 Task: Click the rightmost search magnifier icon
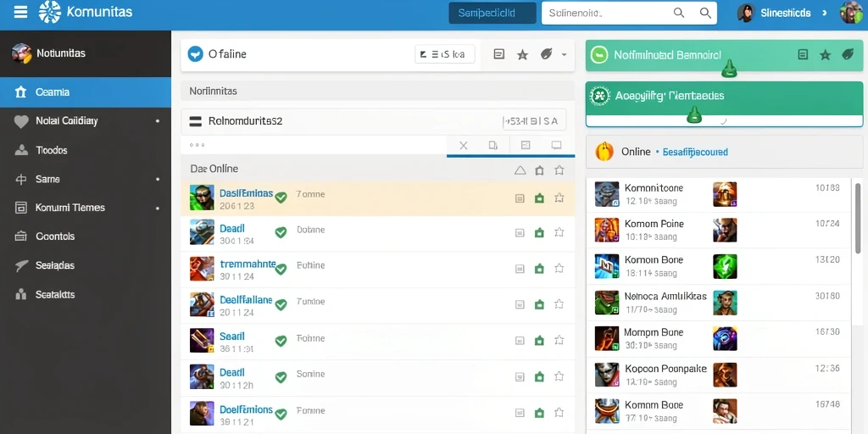[705, 13]
